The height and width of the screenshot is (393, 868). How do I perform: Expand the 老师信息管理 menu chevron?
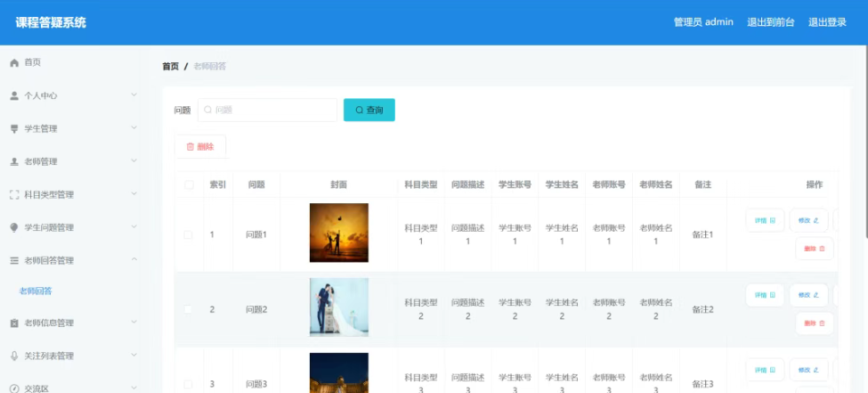coord(134,322)
